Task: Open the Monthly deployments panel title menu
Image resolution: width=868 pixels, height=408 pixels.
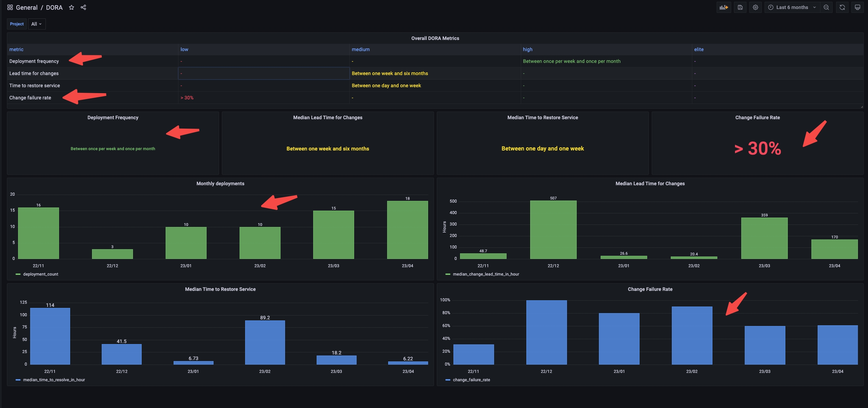Action: click(220, 183)
